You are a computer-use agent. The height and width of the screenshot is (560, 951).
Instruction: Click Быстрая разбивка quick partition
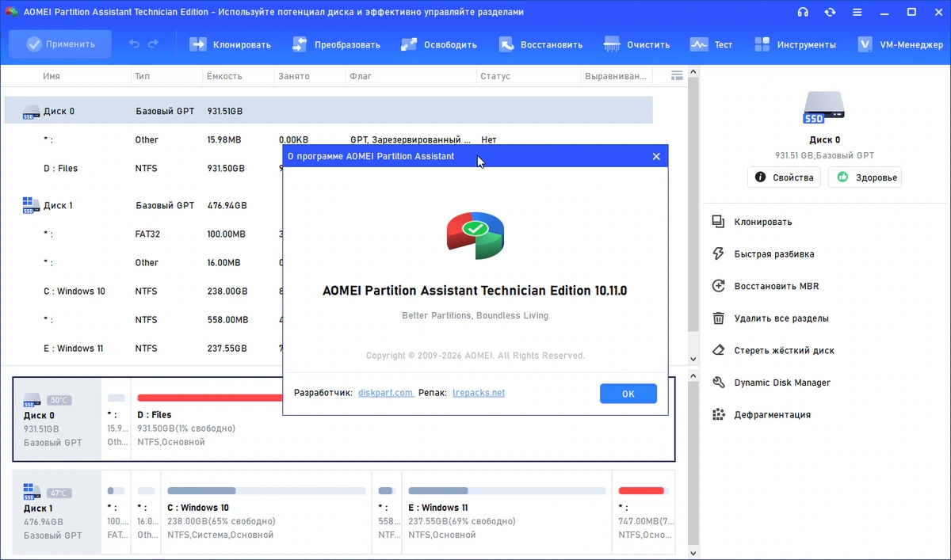[x=763, y=254]
